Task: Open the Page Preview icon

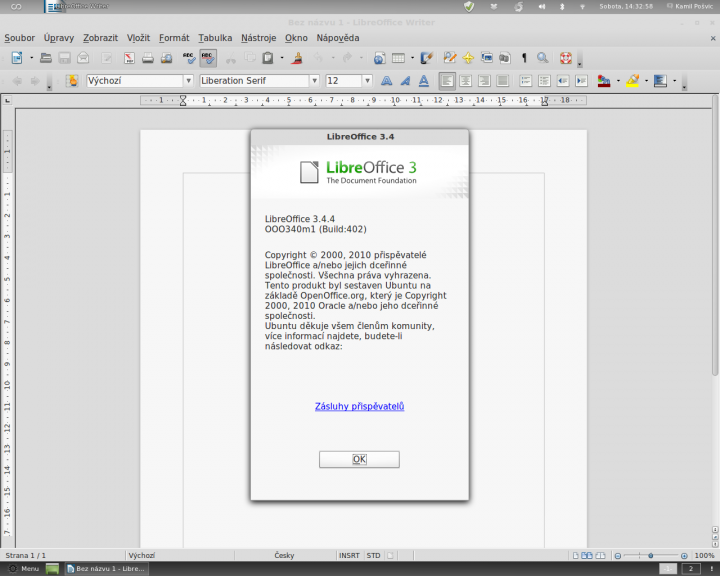Action: (x=166, y=58)
